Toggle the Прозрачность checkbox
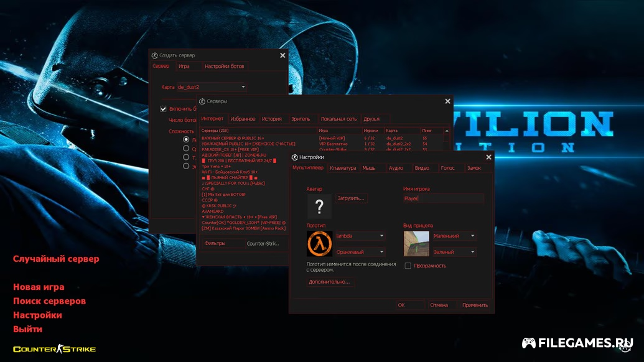Image resolution: width=644 pixels, height=362 pixels. pyautogui.click(x=408, y=266)
